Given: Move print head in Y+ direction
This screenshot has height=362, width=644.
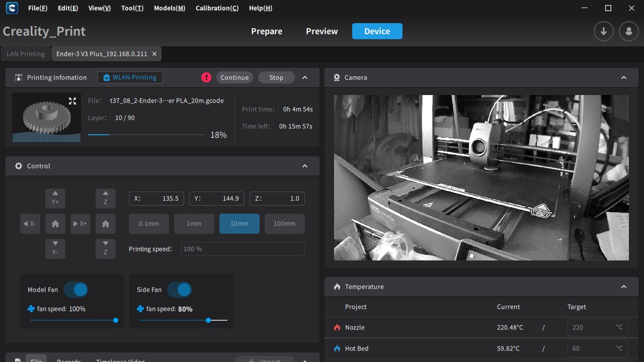Looking at the screenshot, I should click(x=55, y=199).
